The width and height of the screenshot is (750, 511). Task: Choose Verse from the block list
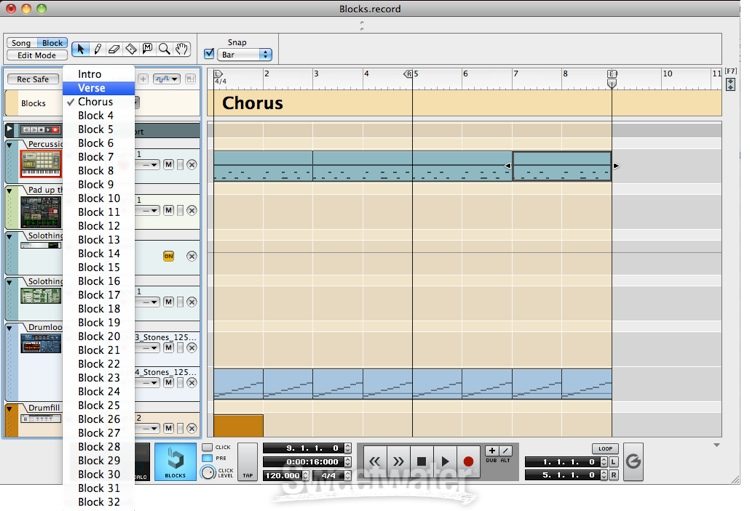(91, 88)
